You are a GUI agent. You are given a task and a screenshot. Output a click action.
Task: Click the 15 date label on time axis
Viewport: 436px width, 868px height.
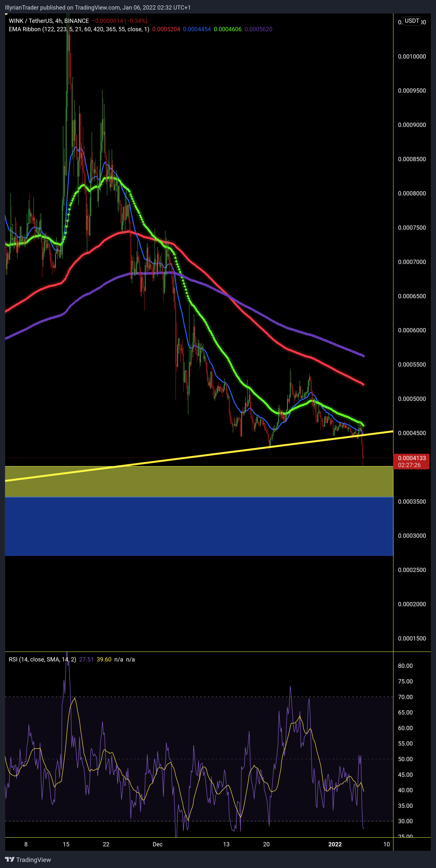coord(66,844)
